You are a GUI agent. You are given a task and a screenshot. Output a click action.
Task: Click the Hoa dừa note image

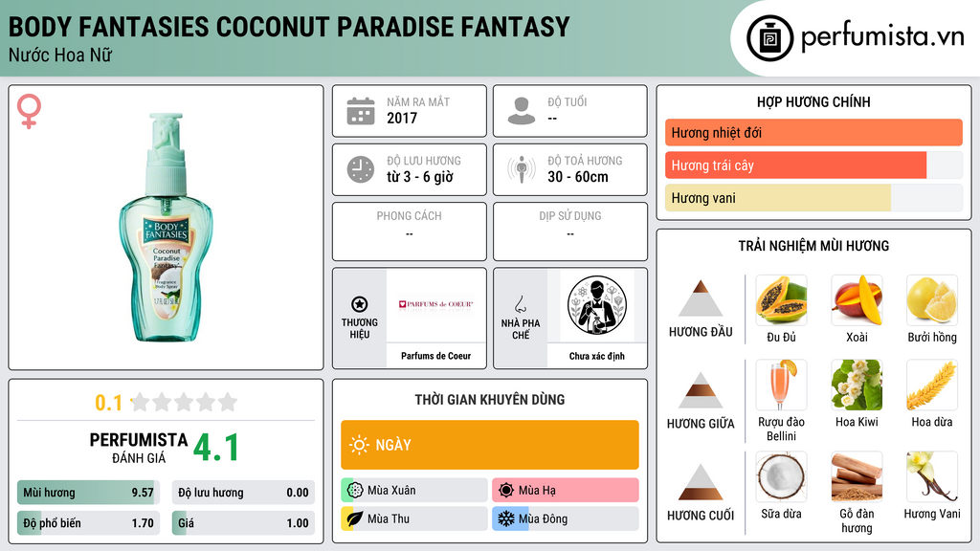[932, 385]
